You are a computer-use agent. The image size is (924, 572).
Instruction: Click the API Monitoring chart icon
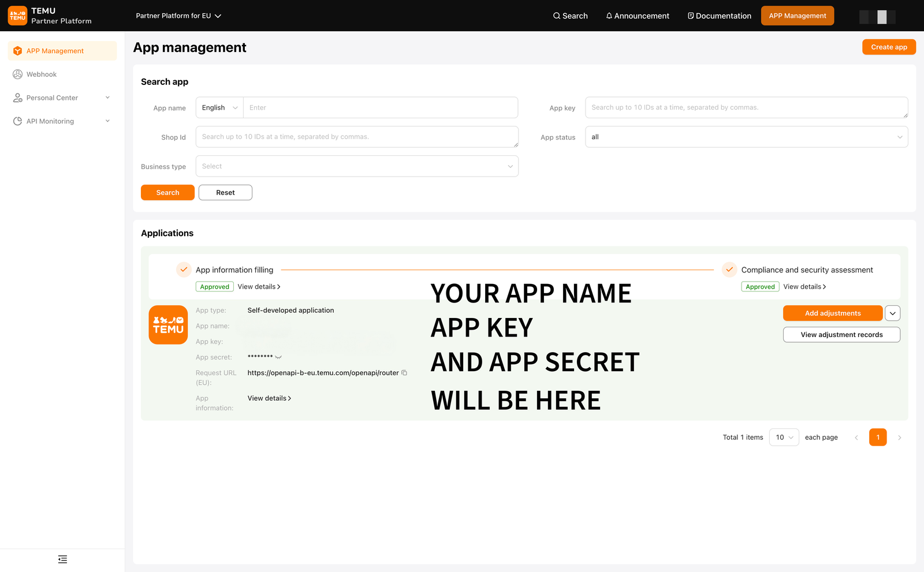[17, 121]
